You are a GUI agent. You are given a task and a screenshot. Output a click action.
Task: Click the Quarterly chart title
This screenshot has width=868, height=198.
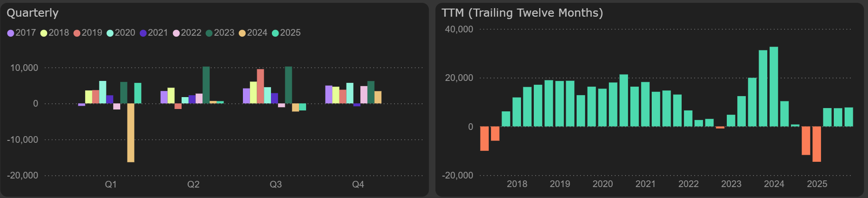(x=32, y=13)
